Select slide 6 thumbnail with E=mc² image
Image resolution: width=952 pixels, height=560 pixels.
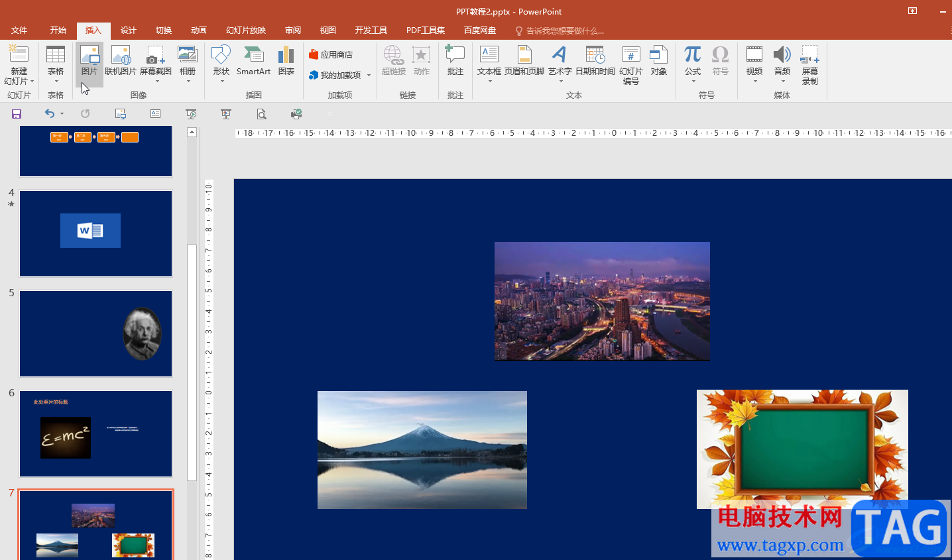coord(96,433)
